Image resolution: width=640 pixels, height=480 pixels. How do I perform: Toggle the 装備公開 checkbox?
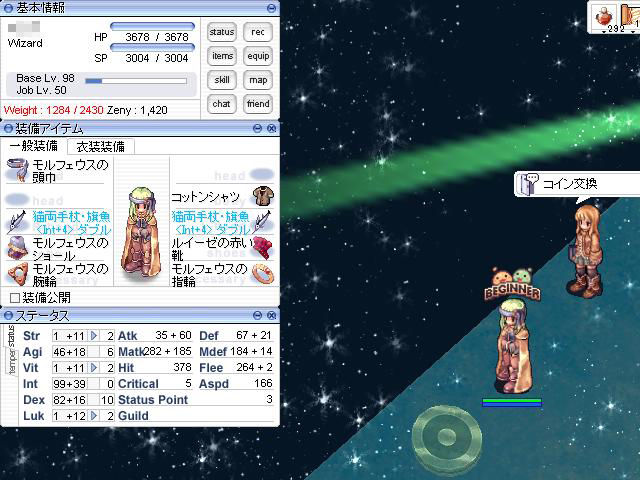(15, 298)
